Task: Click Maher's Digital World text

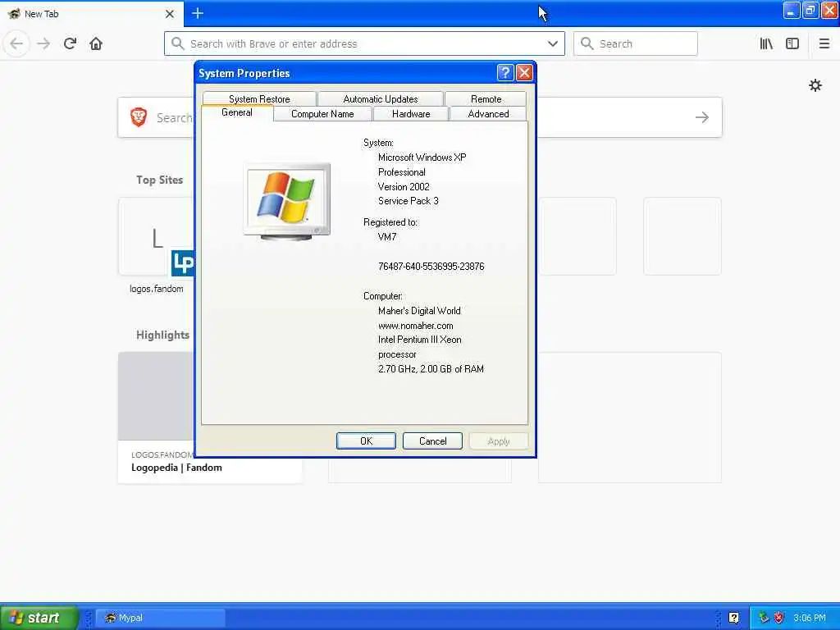Action: tap(419, 311)
